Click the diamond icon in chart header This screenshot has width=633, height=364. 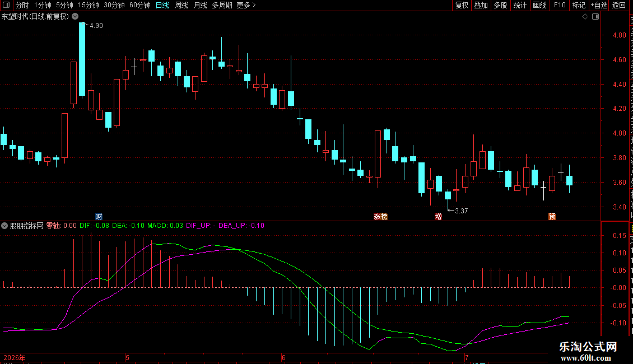[x=585, y=17]
